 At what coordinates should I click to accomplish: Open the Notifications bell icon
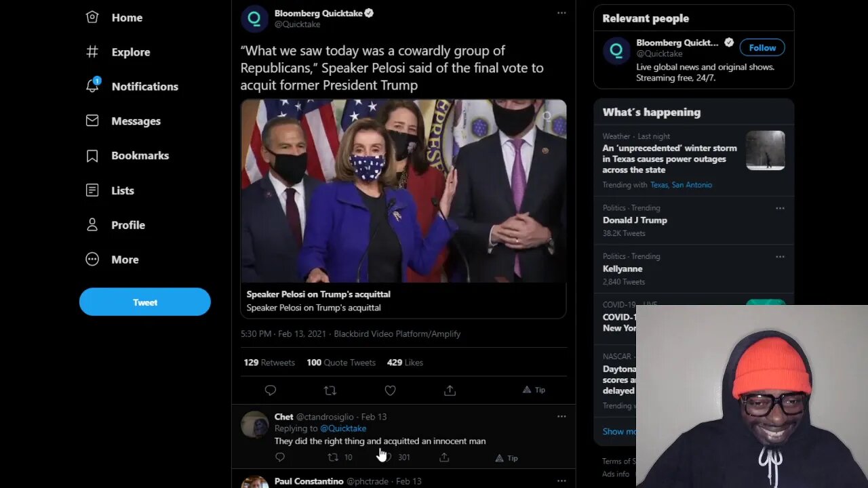coord(93,86)
